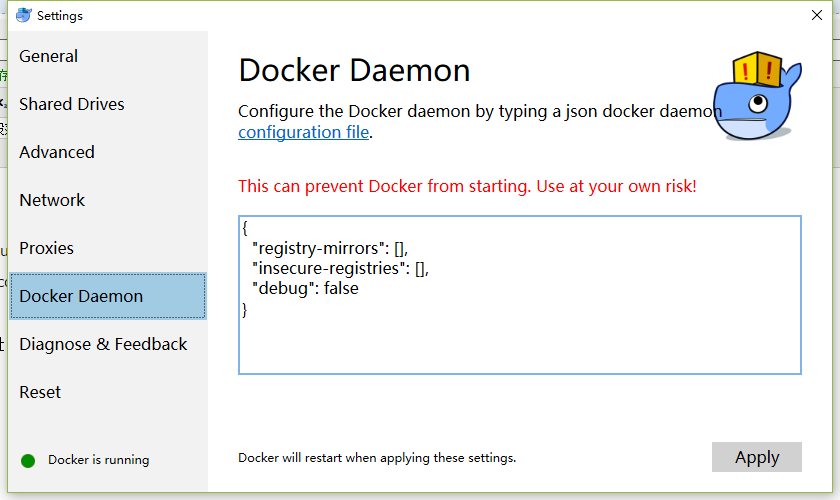Close the Settings window
840x500 pixels.
click(x=816, y=15)
